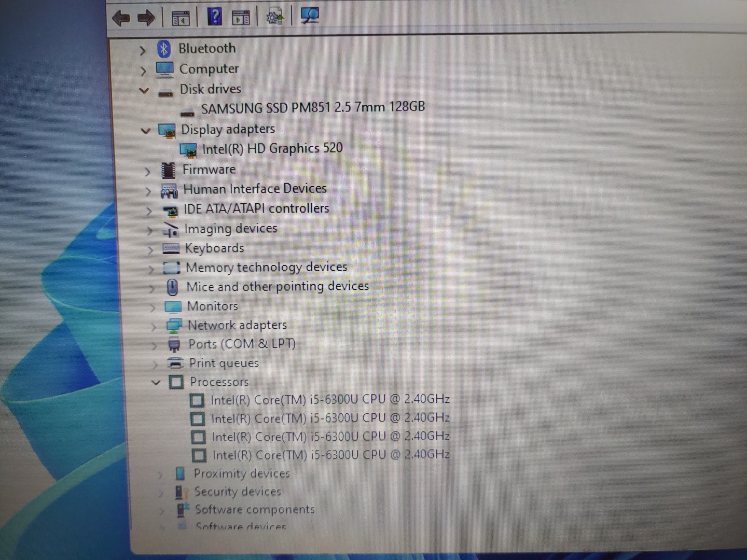Click the device Properties gear toolbar icon
This screenshot has height=560, width=747.
coord(274,17)
